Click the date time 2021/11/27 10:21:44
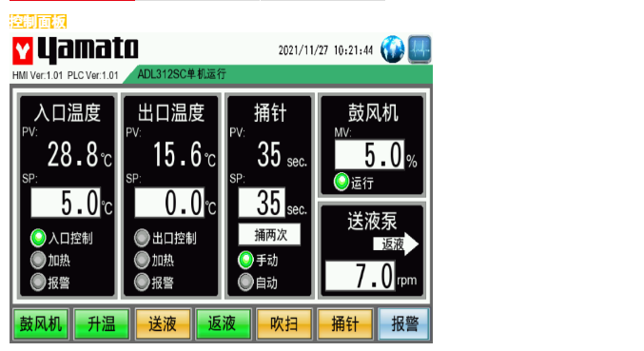 pyautogui.click(x=325, y=50)
